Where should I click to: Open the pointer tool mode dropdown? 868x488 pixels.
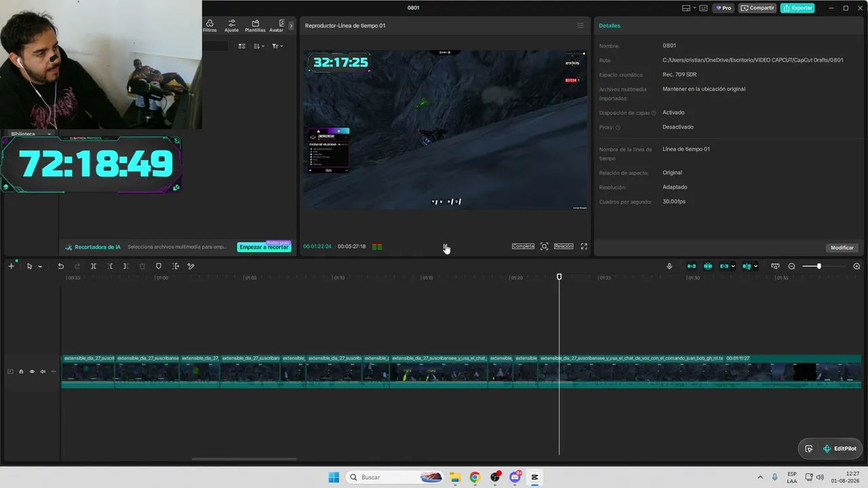pos(40,266)
